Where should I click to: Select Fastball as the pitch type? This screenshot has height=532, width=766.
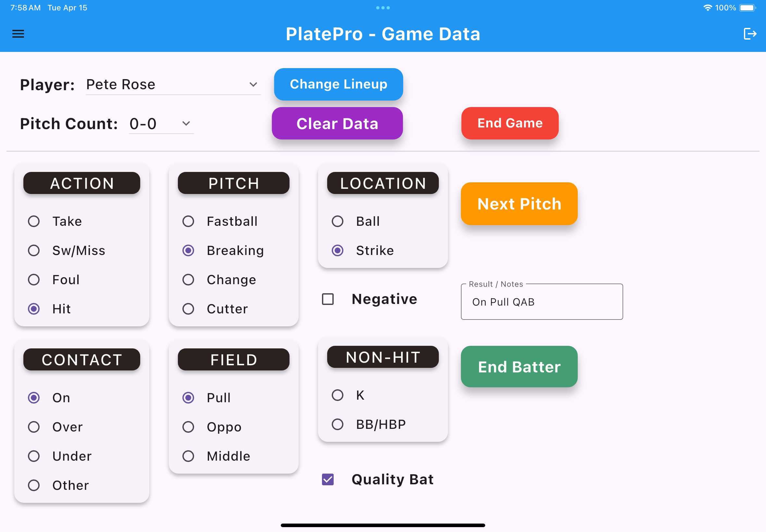point(188,221)
